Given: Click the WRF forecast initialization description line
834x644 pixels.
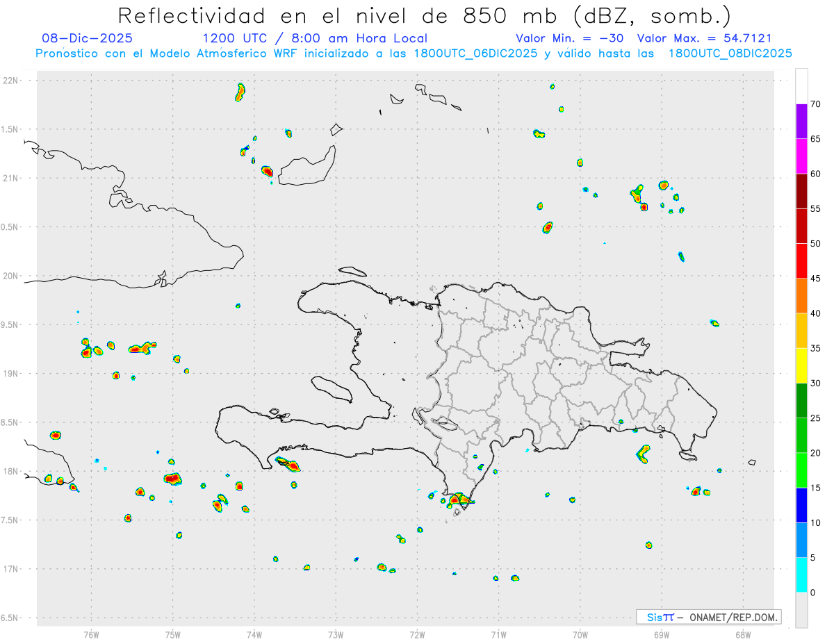Looking at the screenshot, I should pos(414,53).
